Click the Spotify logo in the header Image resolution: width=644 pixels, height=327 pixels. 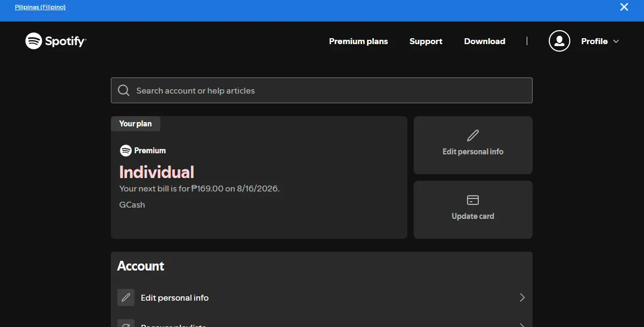pyautogui.click(x=55, y=41)
